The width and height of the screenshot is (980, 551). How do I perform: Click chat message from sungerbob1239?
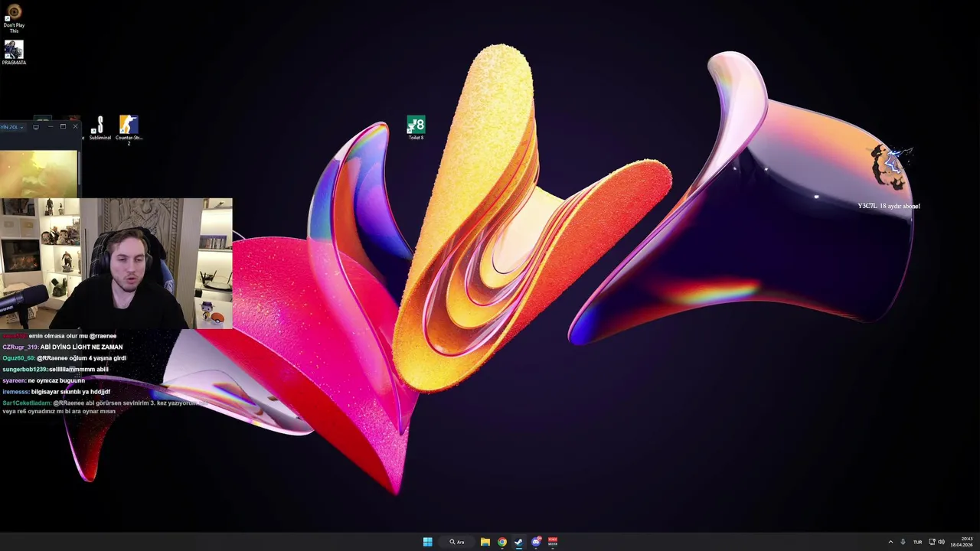coord(55,370)
